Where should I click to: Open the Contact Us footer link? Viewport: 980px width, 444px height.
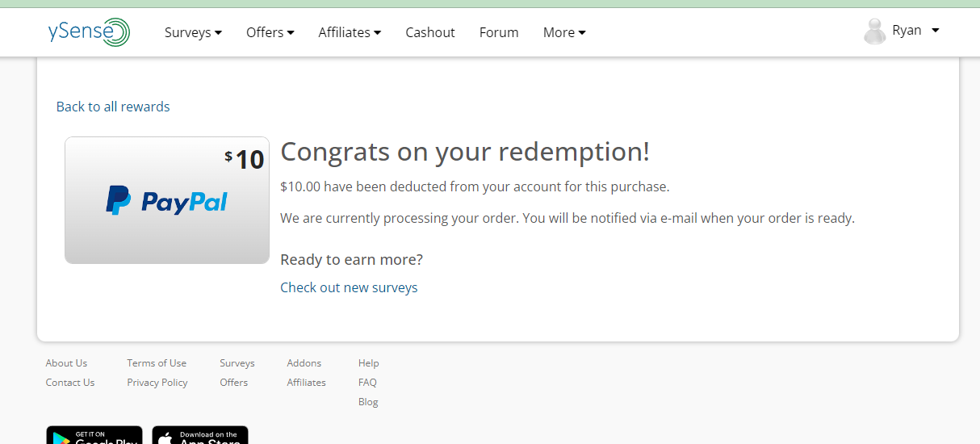[70, 383]
